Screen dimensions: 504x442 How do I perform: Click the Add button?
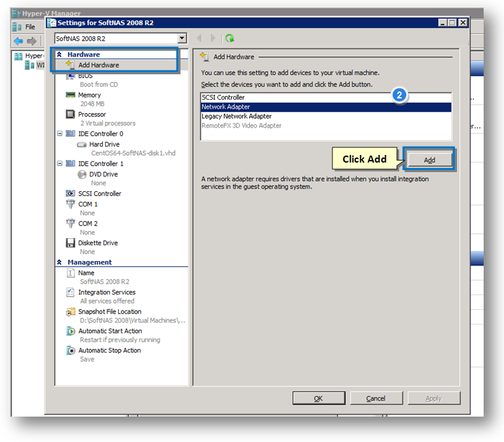(x=429, y=159)
